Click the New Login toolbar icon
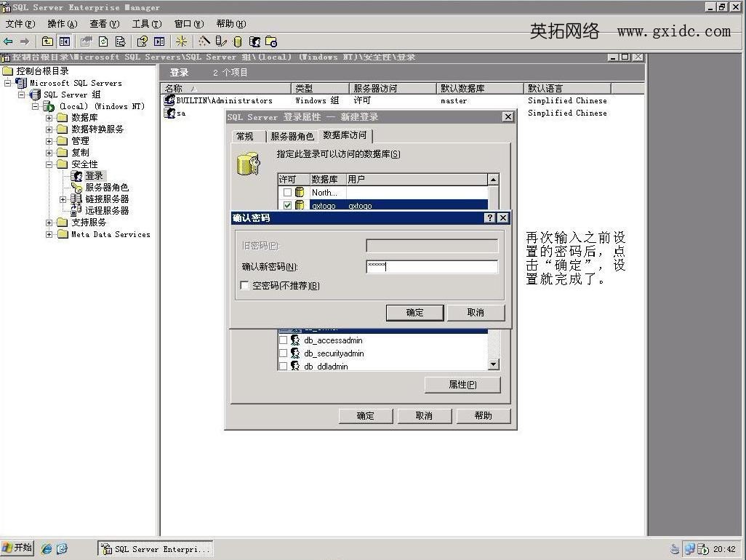The width and height of the screenshot is (746, 560). coord(254,41)
